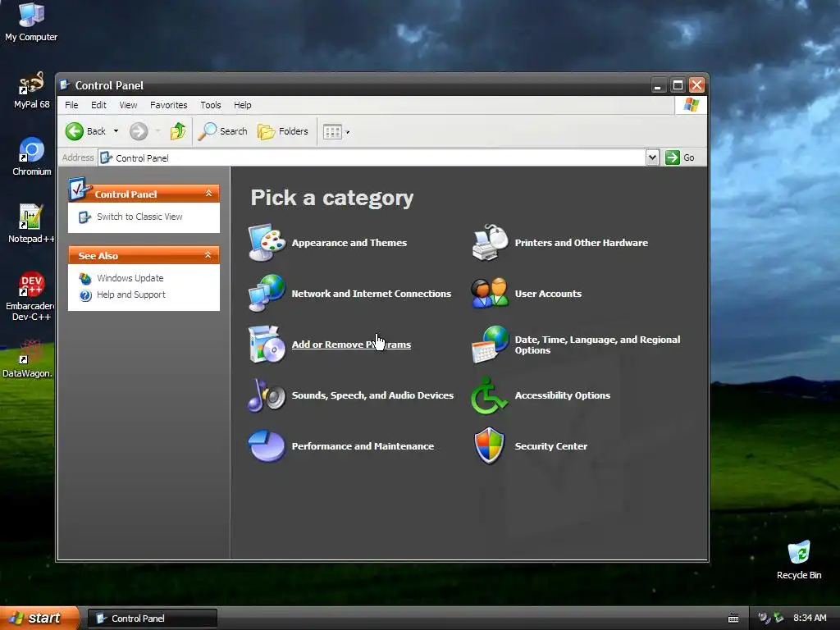
Task: Open the User Accounts text link
Action: tap(548, 294)
